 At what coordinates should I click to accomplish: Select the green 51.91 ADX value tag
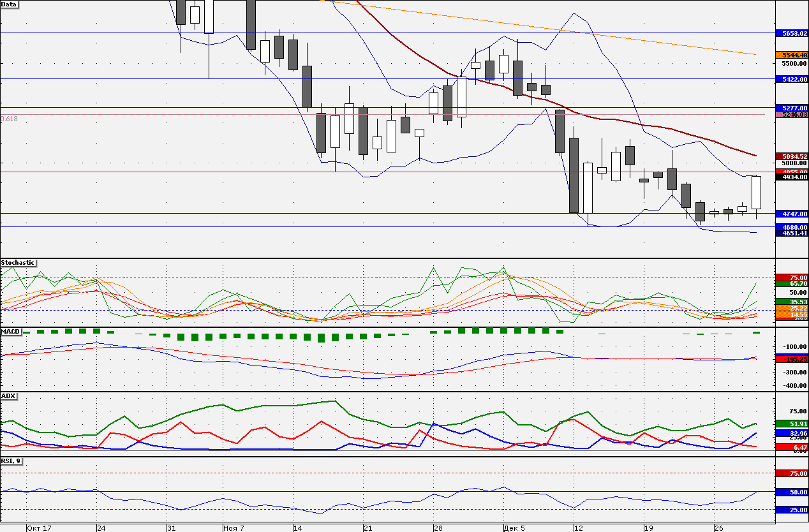(791, 424)
